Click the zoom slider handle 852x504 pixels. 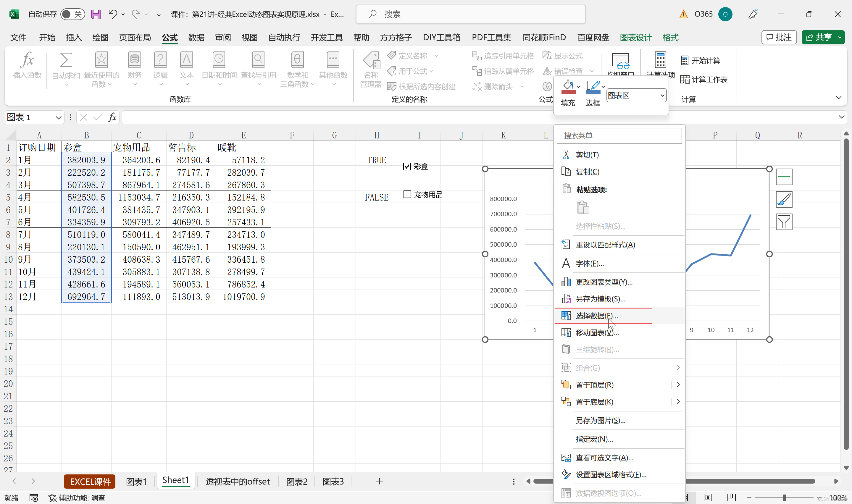point(784,498)
